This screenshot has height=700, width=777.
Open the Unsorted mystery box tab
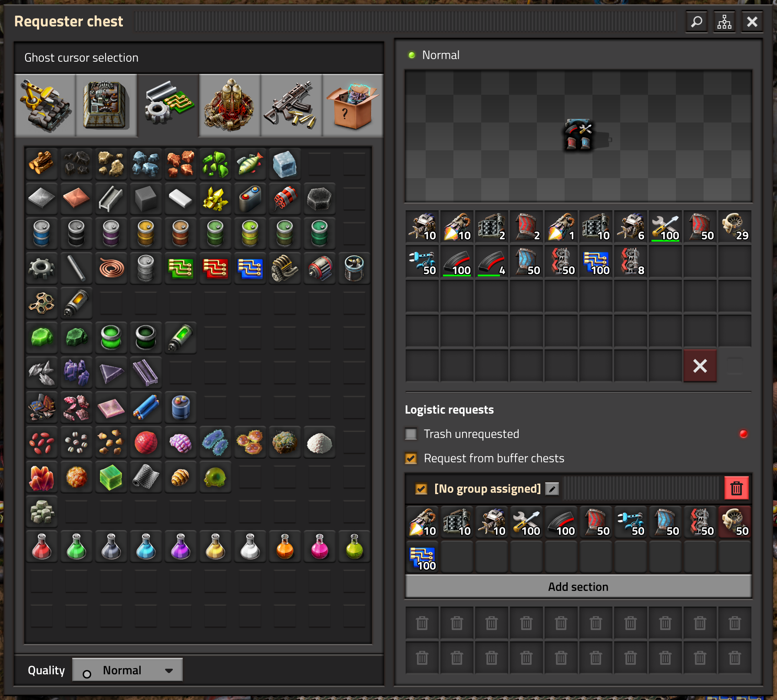(353, 106)
